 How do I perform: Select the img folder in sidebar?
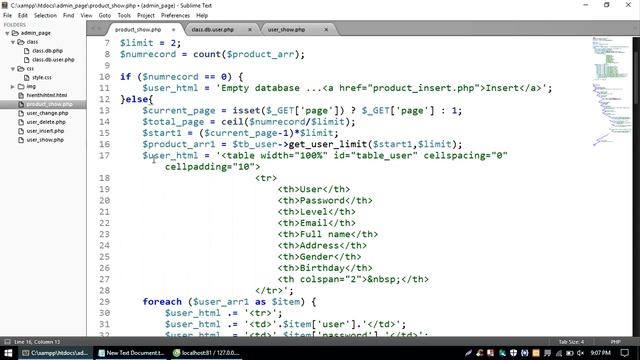(31, 87)
